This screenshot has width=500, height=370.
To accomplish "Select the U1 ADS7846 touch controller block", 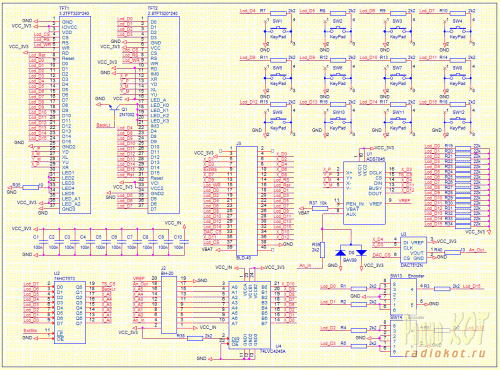I will (x=364, y=193).
